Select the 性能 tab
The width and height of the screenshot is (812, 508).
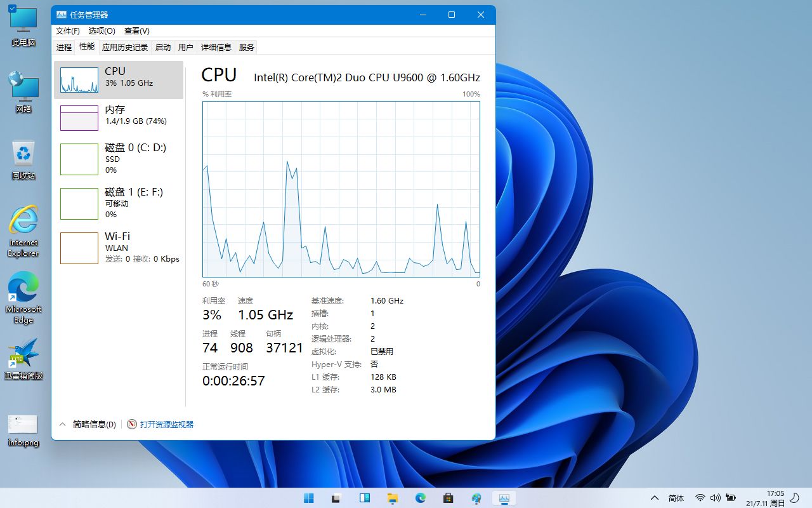(87, 46)
